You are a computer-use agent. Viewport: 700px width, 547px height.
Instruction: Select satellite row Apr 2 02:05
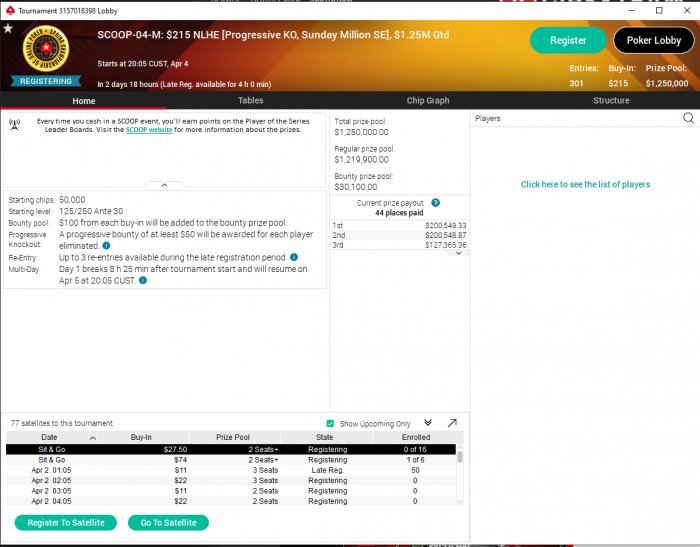tap(231, 480)
